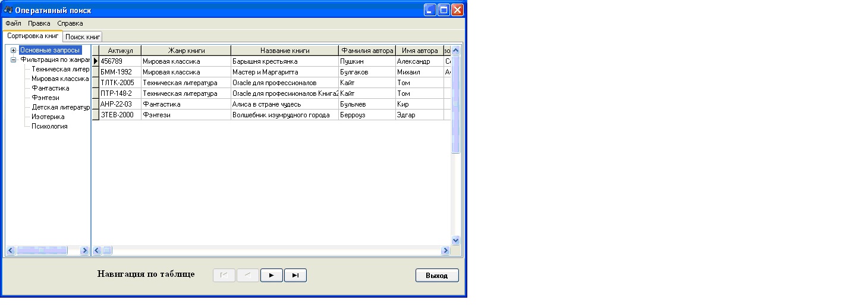Open the Справка menu
868x306 pixels.
tap(70, 23)
